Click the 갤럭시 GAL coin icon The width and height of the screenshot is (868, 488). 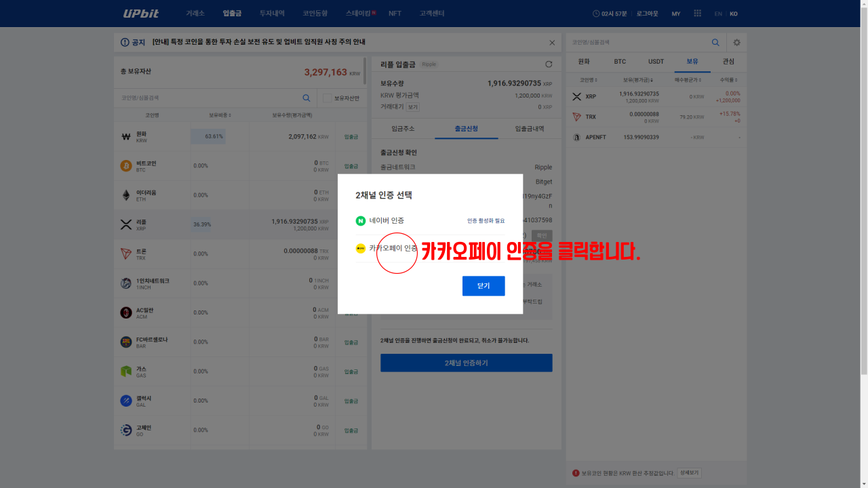click(x=125, y=401)
